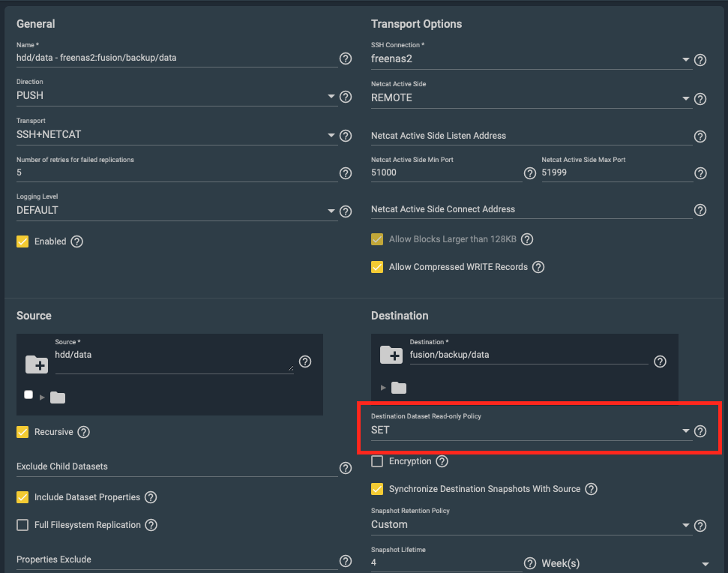Check Full Filesystem Replication
Screen dimensions: 728x573
click(x=22, y=525)
